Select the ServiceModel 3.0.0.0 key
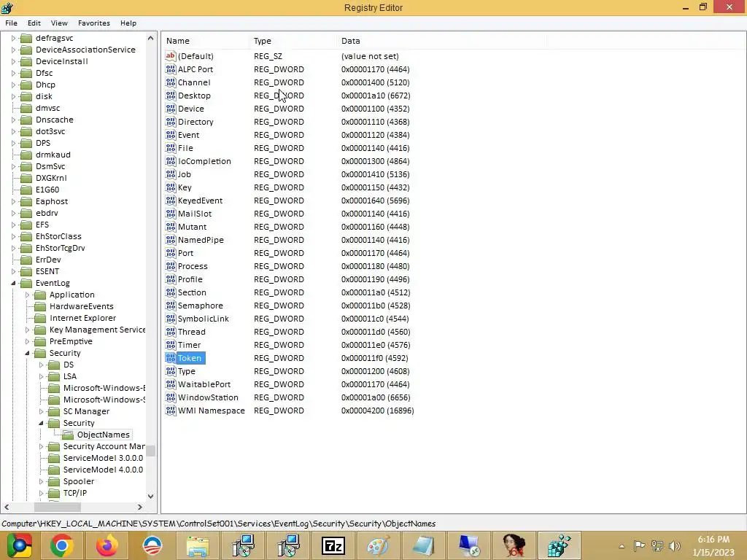Image resolution: width=747 pixels, height=560 pixels. click(x=103, y=458)
